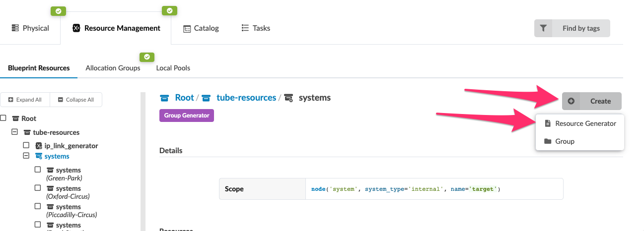This screenshot has height=231, width=644.
Task: Click the Expand All plus icon
Action: [x=11, y=100]
